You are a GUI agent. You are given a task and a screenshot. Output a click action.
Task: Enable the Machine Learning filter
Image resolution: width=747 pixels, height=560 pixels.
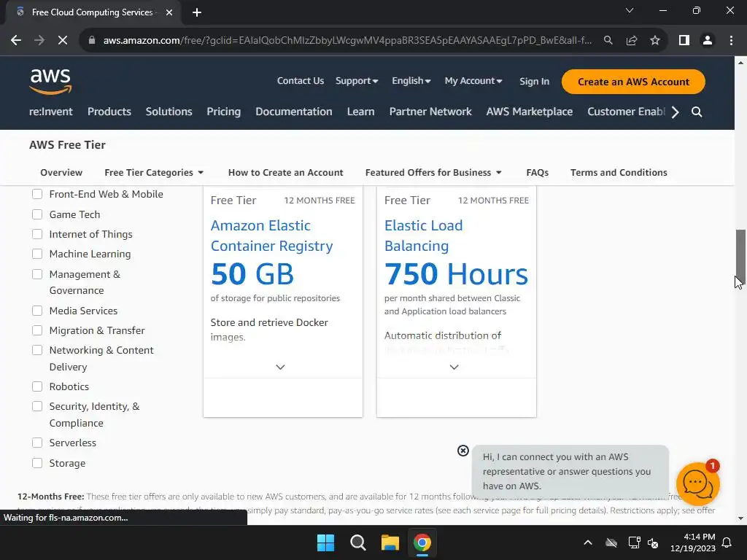(37, 254)
